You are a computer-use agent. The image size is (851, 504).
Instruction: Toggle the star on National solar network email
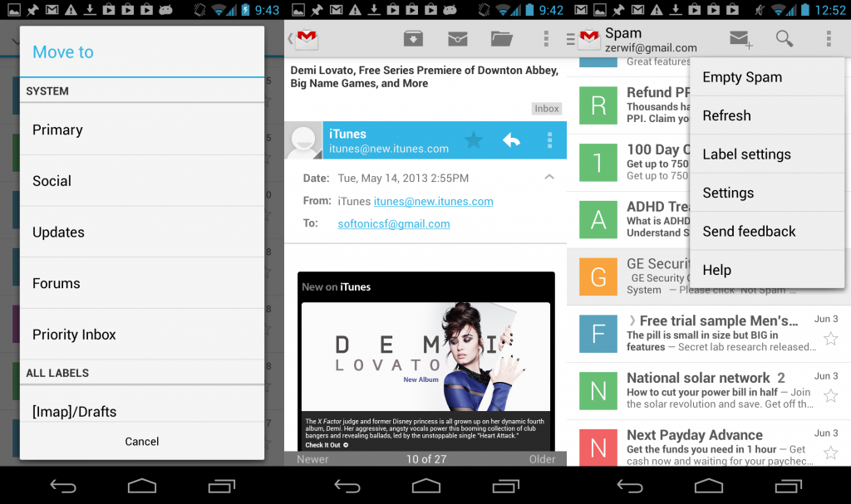tap(829, 395)
